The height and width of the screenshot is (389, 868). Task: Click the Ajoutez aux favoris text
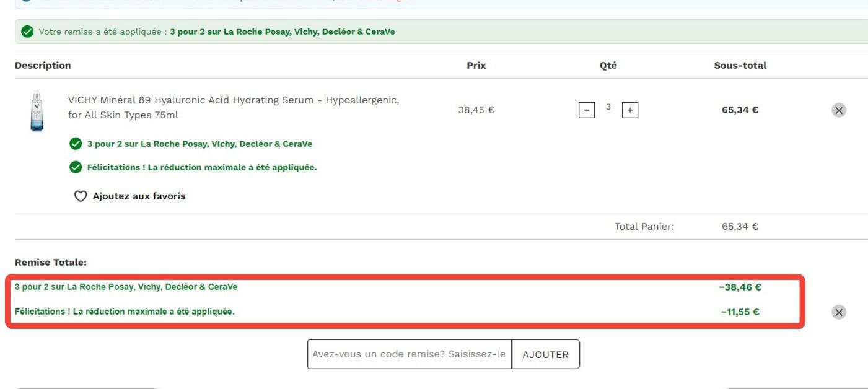click(139, 196)
